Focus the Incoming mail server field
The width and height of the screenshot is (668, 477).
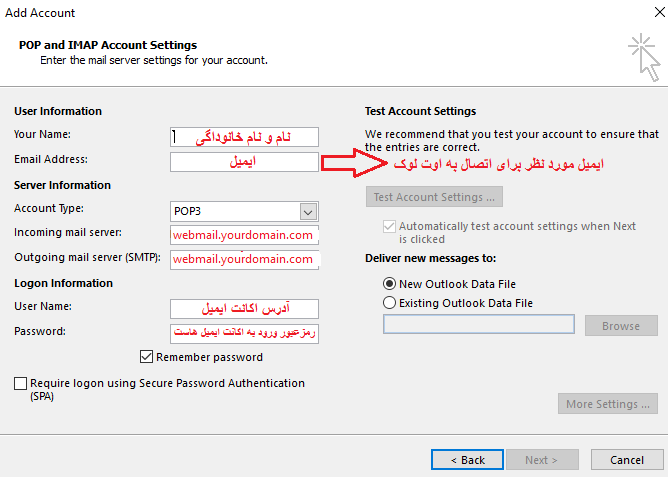point(244,235)
